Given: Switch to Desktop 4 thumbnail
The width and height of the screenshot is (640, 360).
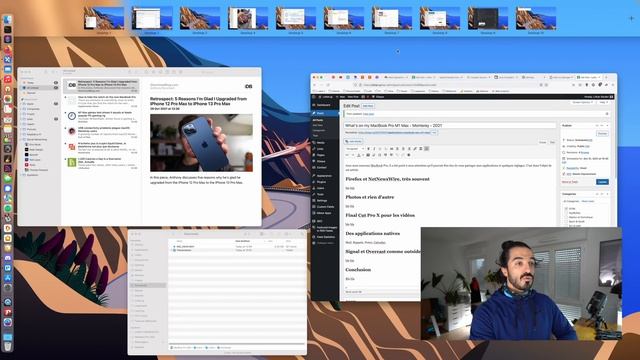Looking at the screenshot, I should [248, 18].
